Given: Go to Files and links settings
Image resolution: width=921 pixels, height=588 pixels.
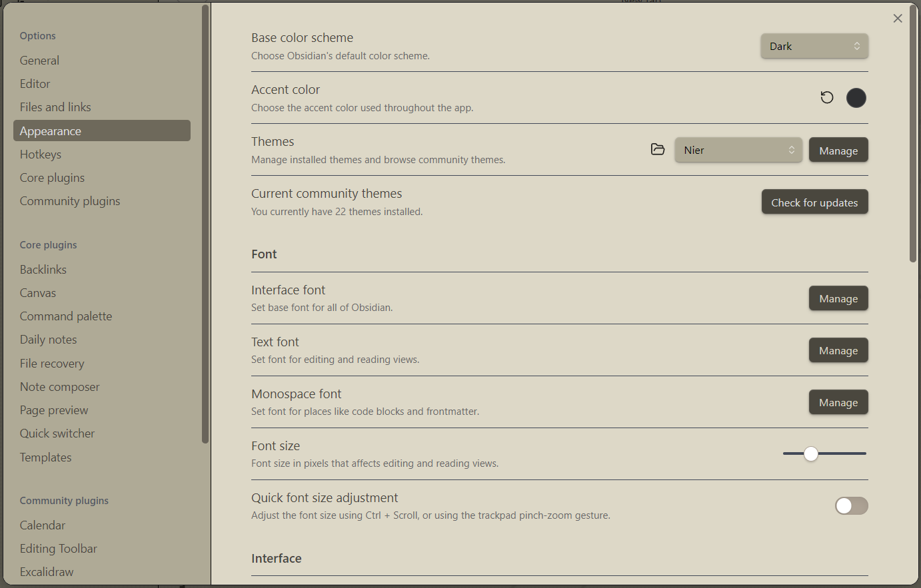Looking at the screenshot, I should point(102,107).
